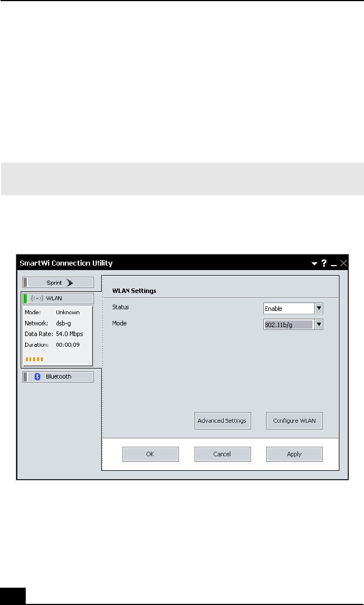The width and height of the screenshot is (364, 605).
Task: Click the Configure WLAN button
Action: pos(294,420)
